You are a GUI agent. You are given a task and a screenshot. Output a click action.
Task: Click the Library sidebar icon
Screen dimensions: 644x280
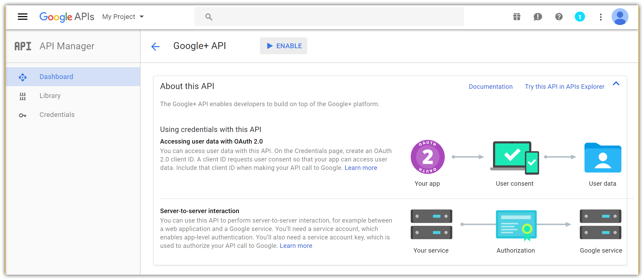(x=23, y=96)
